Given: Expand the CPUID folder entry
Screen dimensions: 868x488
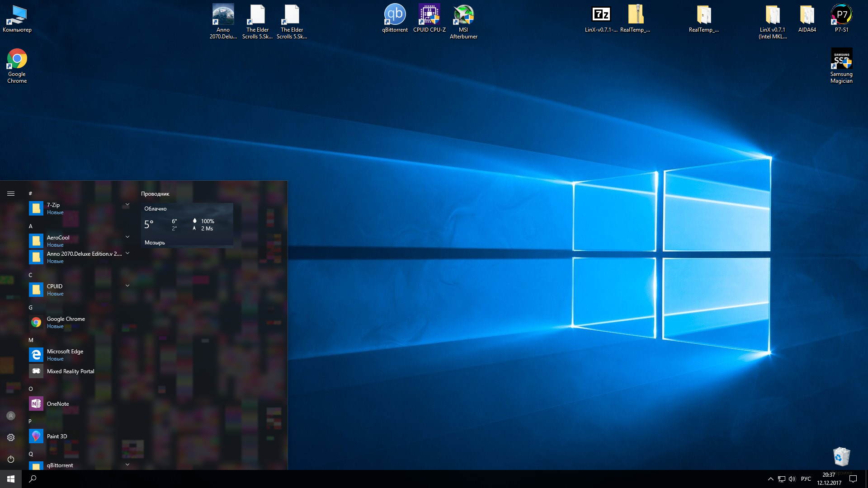Looking at the screenshot, I should tap(127, 286).
